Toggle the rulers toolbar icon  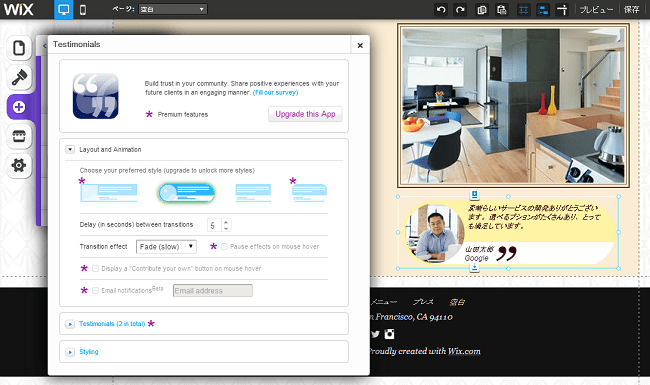(x=562, y=10)
